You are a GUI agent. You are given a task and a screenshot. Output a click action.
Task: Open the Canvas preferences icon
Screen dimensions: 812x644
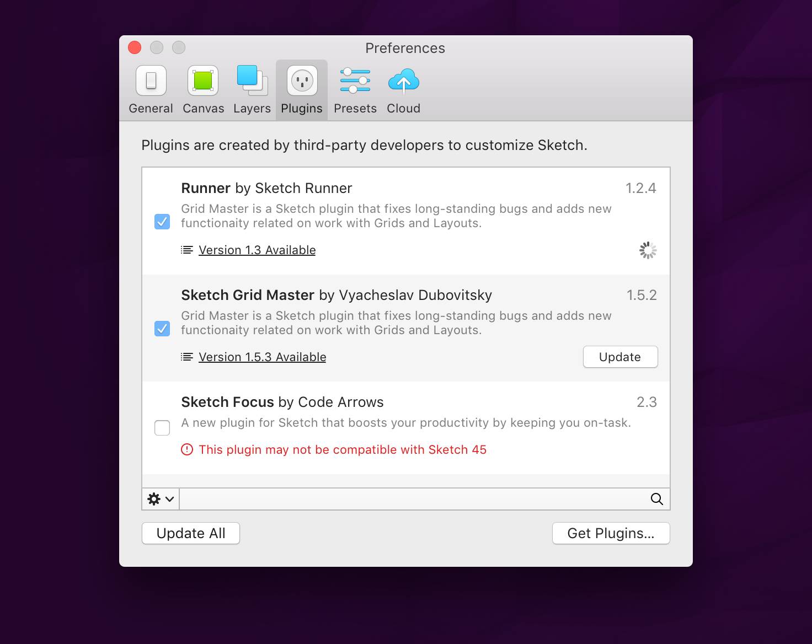(x=203, y=80)
